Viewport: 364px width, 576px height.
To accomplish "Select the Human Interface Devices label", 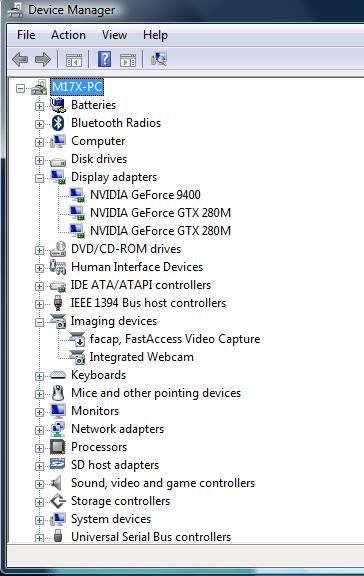I will [137, 267].
